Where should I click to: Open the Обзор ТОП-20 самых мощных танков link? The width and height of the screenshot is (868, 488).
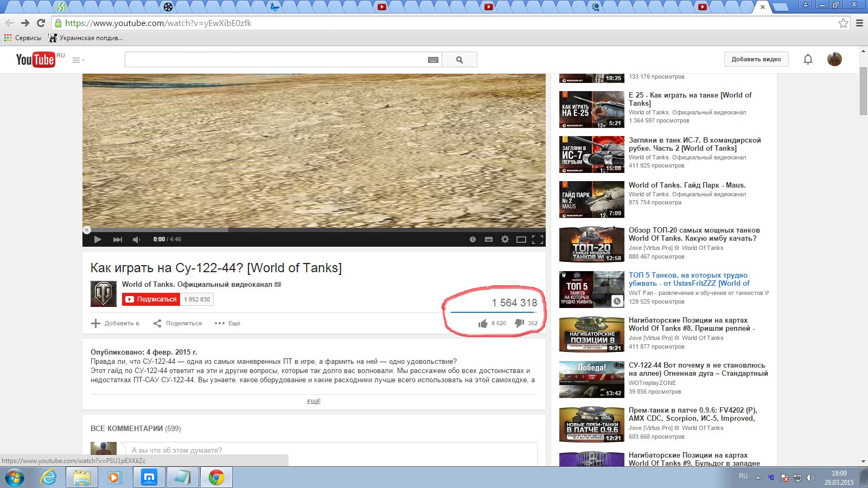(x=694, y=234)
